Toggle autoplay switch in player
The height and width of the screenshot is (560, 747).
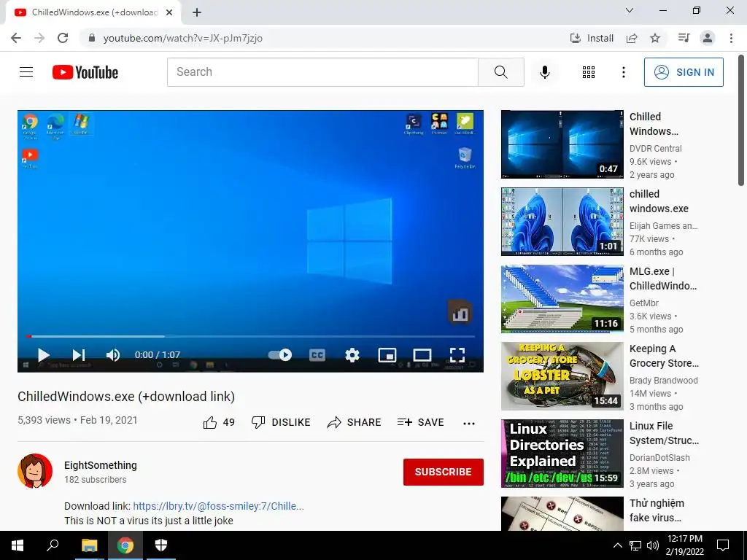click(280, 355)
